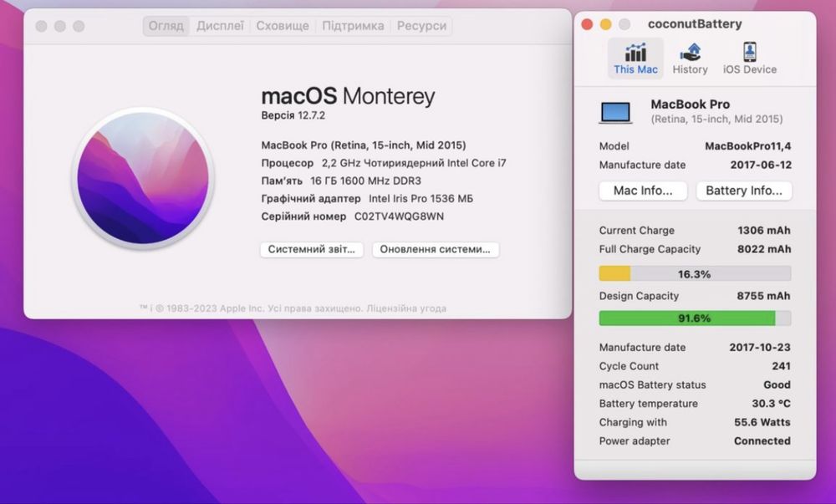Click the serial number C02TV4WQG8WN
This screenshot has height=504, width=836.
399,216
